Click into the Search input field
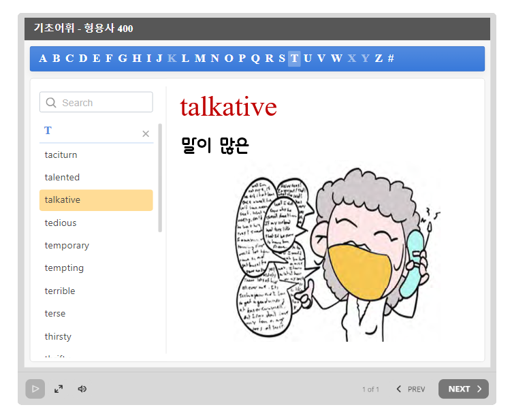 point(102,103)
